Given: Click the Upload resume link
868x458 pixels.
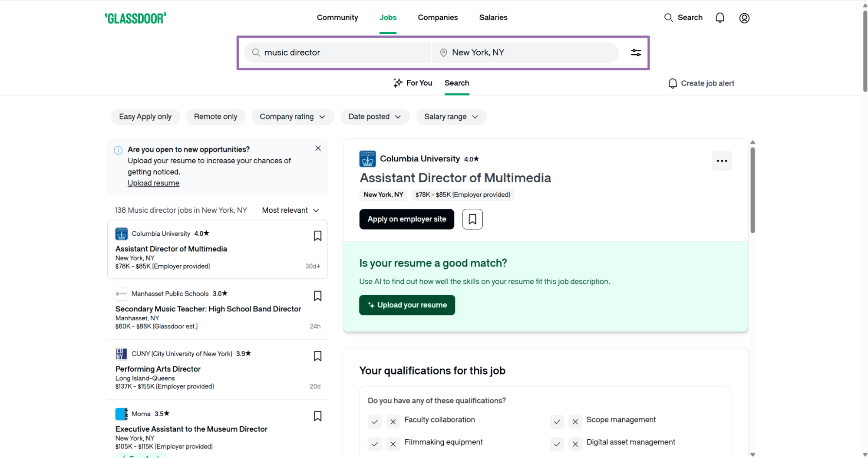Looking at the screenshot, I should (x=153, y=183).
